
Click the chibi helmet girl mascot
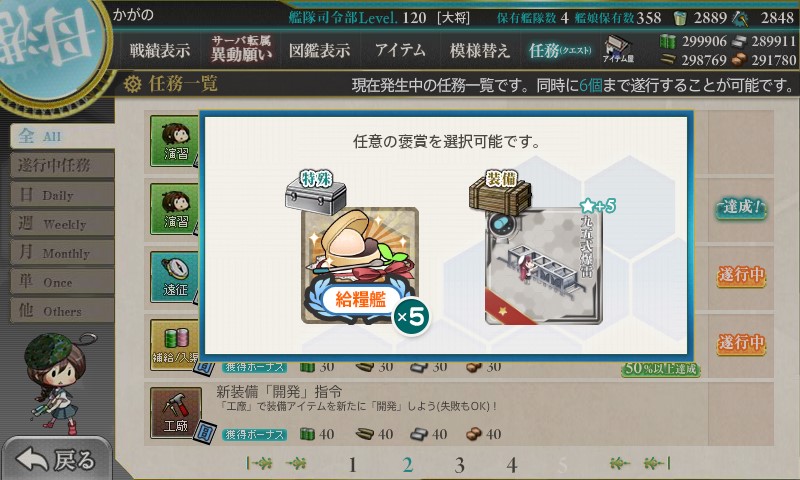[x=57, y=381]
